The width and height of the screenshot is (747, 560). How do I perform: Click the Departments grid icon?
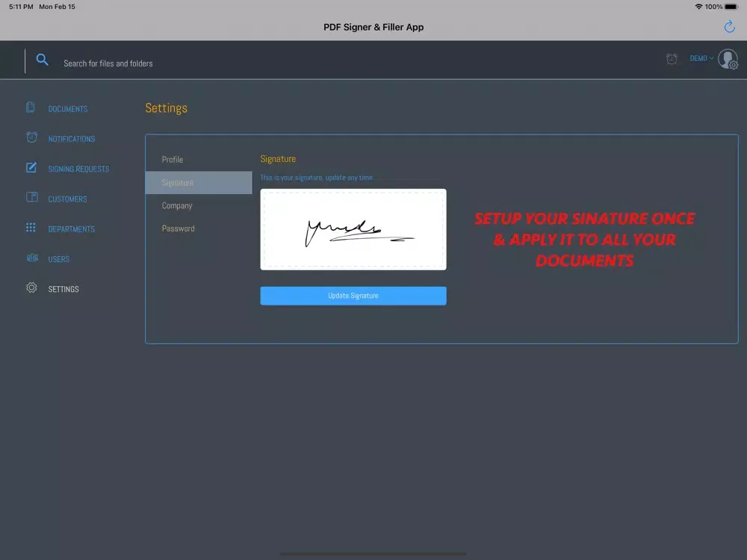click(31, 228)
